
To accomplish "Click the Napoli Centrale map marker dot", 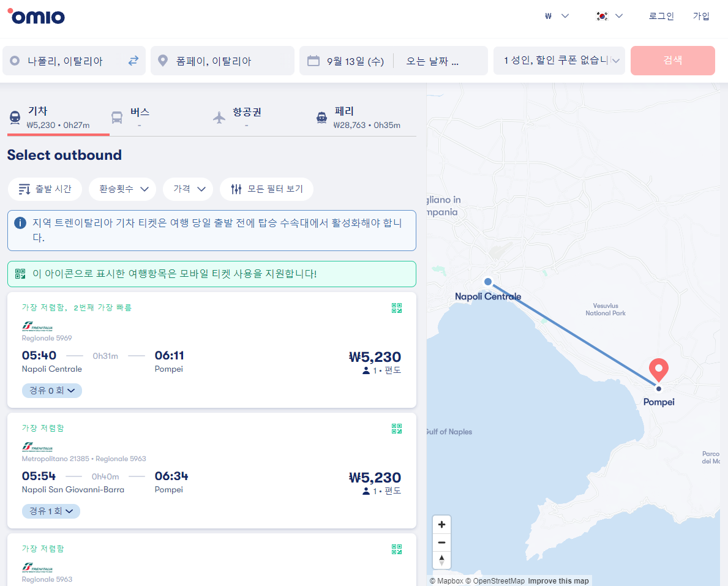I will point(488,282).
